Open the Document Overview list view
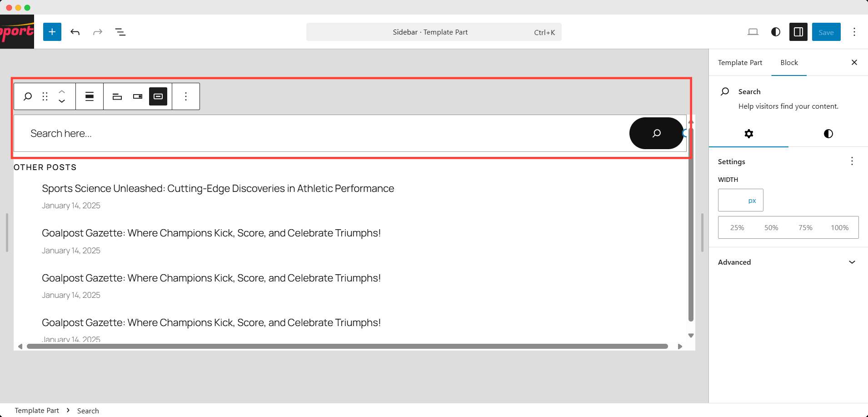The width and height of the screenshot is (868, 417). (x=120, y=32)
